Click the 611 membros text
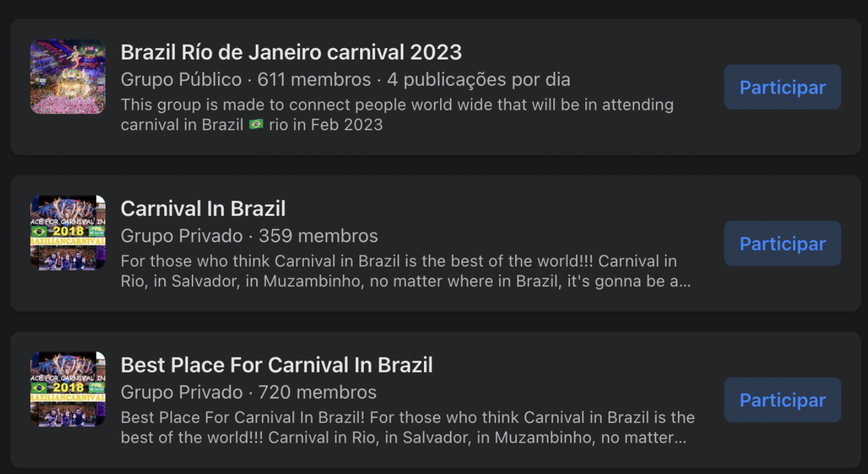This screenshot has width=868, height=474. pyautogui.click(x=314, y=80)
